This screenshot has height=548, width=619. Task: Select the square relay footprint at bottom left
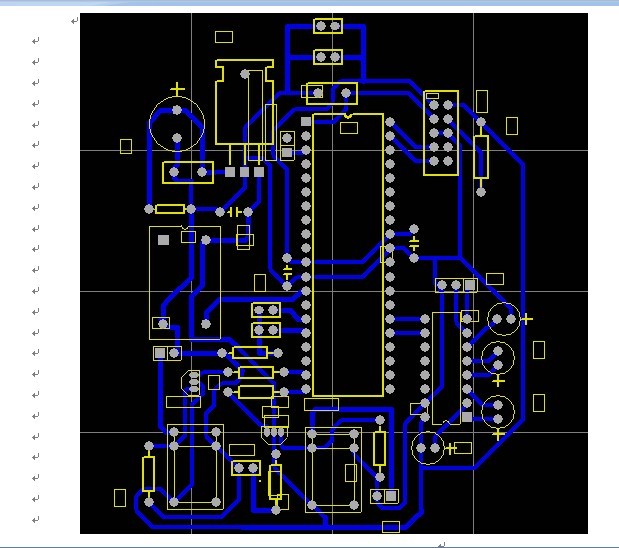(195, 467)
